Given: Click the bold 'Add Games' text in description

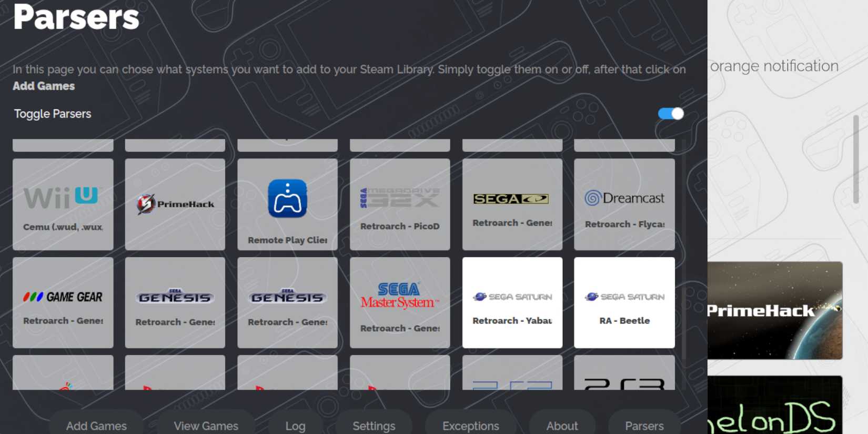Looking at the screenshot, I should click(44, 86).
